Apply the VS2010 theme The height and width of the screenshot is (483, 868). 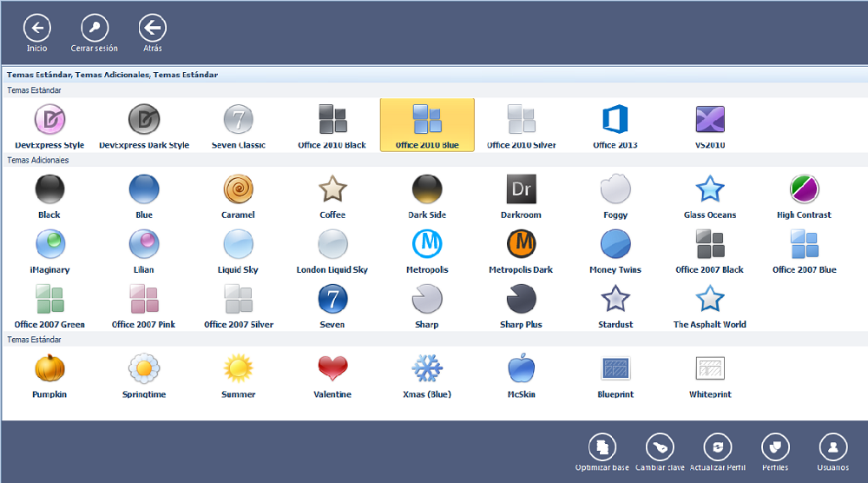[709, 120]
